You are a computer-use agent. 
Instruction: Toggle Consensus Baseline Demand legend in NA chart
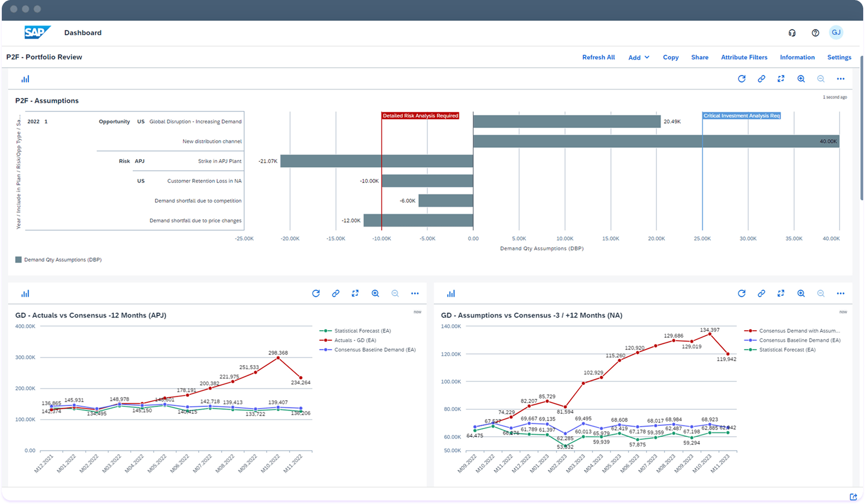(799, 340)
